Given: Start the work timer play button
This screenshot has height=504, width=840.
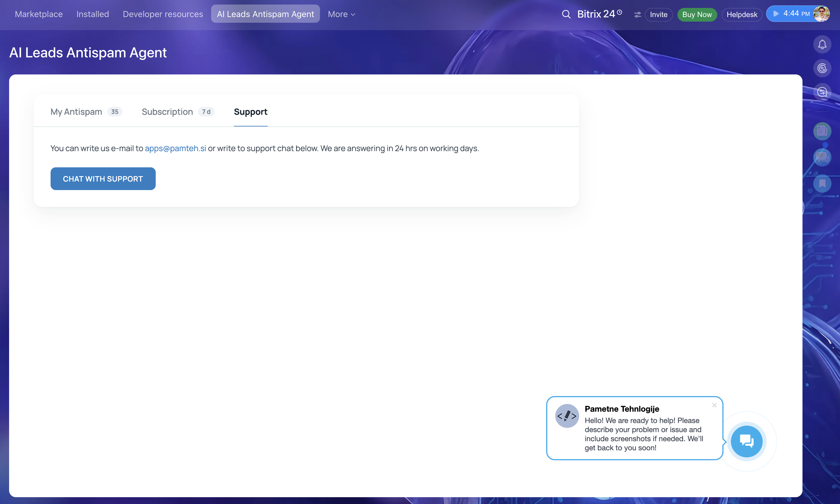Looking at the screenshot, I should pyautogui.click(x=776, y=14).
